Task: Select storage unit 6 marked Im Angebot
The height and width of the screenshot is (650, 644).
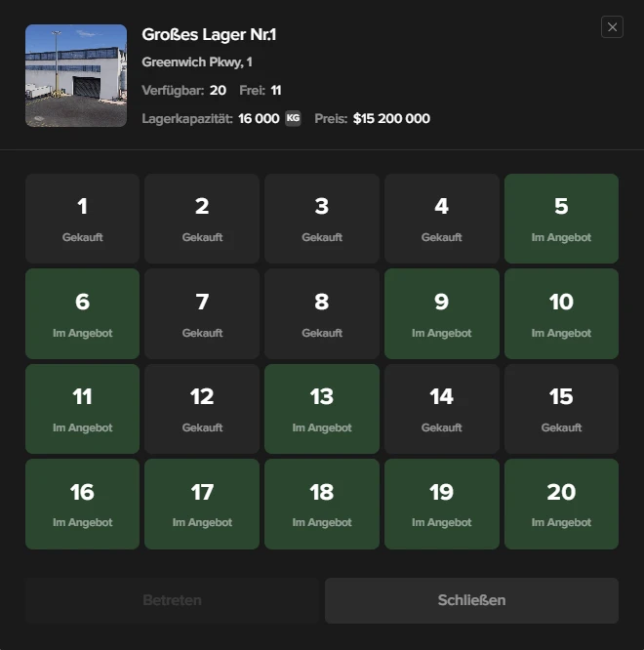Action: (82, 314)
